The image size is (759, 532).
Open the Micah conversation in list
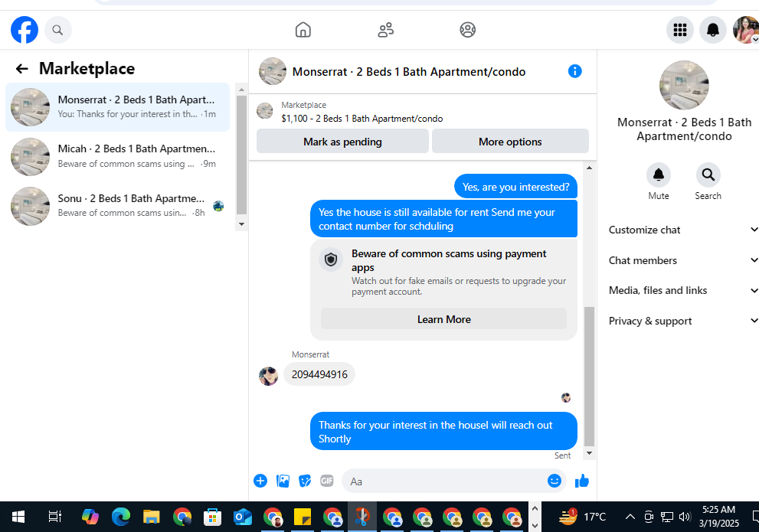click(x=118, y=156)
